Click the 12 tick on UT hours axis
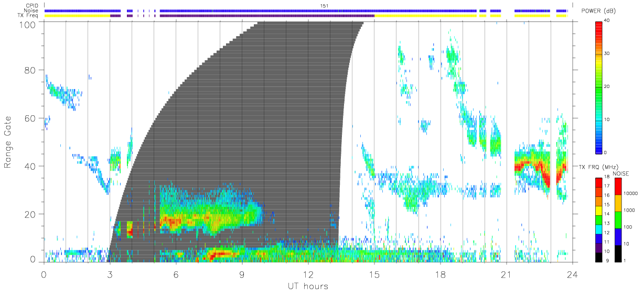644x297 pixels. point(307,274)
